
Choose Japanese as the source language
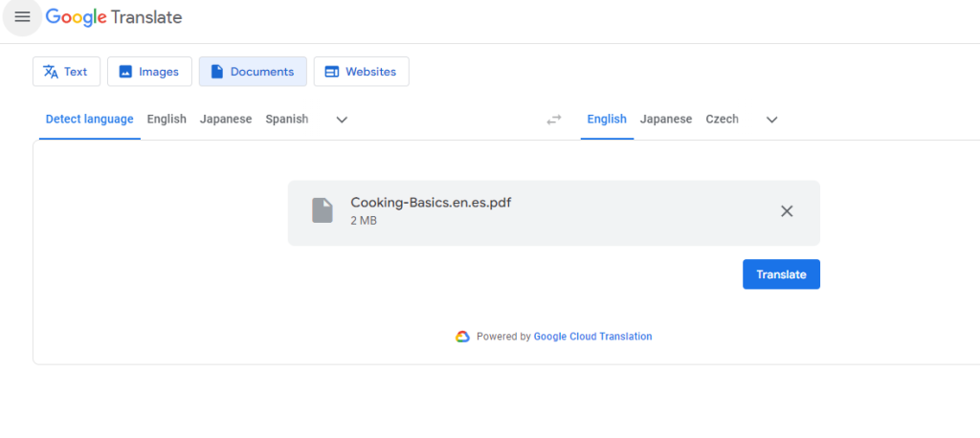tap(226, 120)
